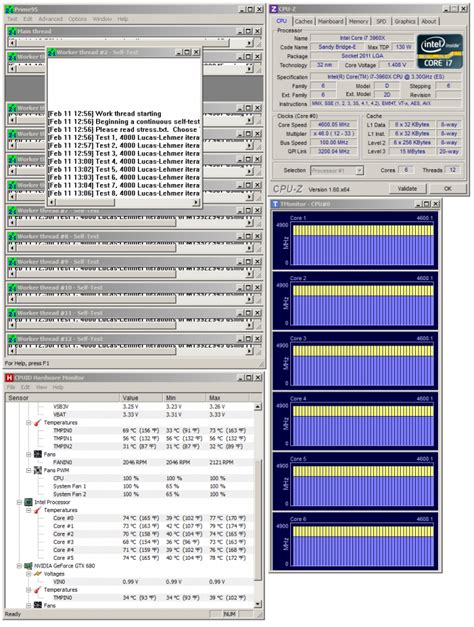
Task: Click the Worker thread #11 window icon
Action: tap(12, 313)
